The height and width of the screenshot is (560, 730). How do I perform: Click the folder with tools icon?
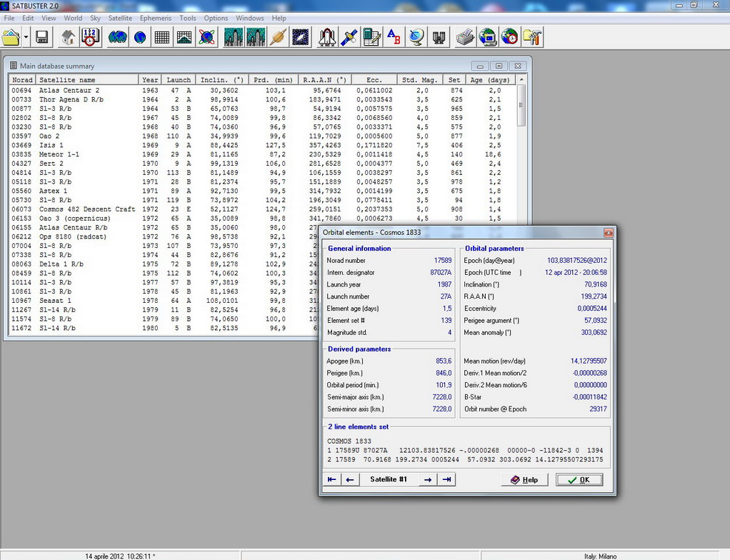532,37
